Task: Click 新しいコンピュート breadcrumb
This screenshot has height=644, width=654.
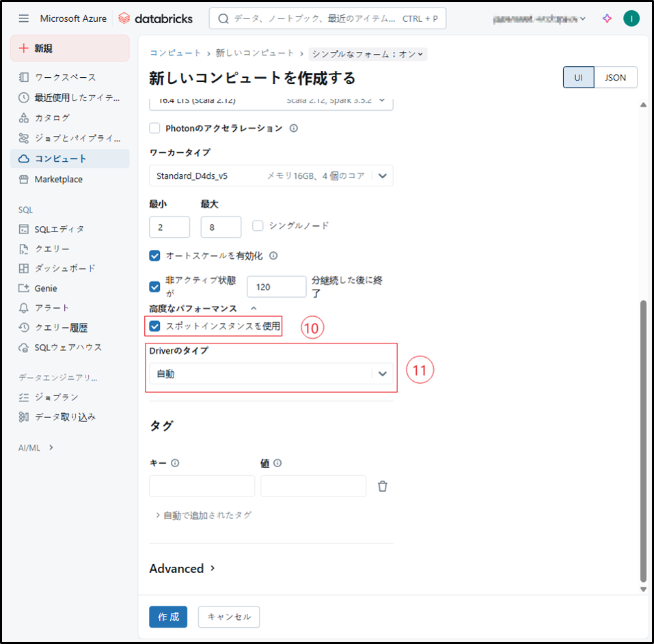Action: [255, 53]
